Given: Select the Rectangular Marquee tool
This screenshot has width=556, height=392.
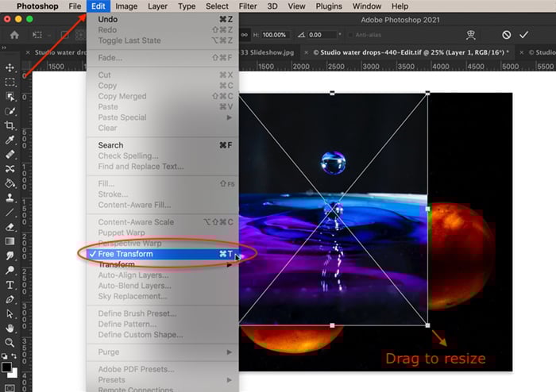Looking at the screenshot, I should coord(10,82).
